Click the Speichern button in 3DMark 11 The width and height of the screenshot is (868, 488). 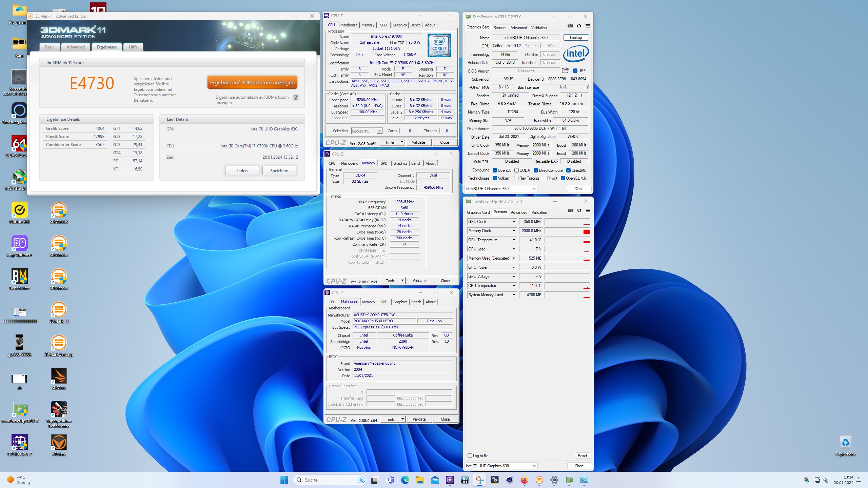(279, 170)
